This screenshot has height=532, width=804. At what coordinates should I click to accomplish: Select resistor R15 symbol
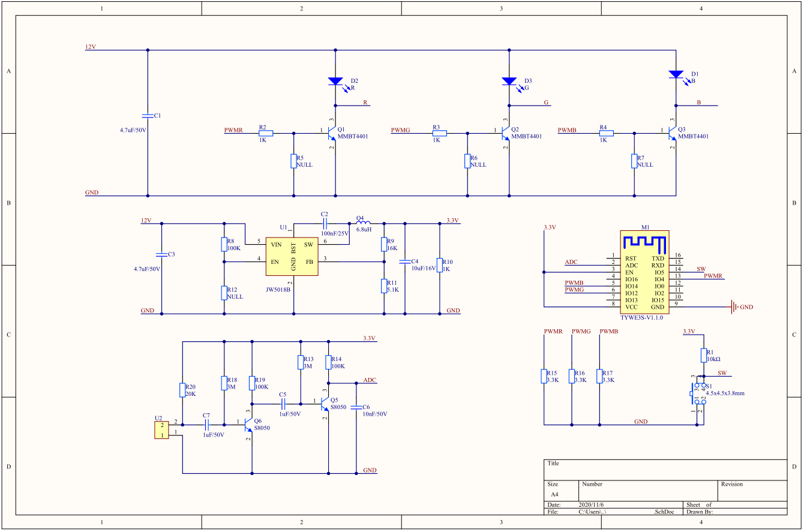(x=544, y=376)
